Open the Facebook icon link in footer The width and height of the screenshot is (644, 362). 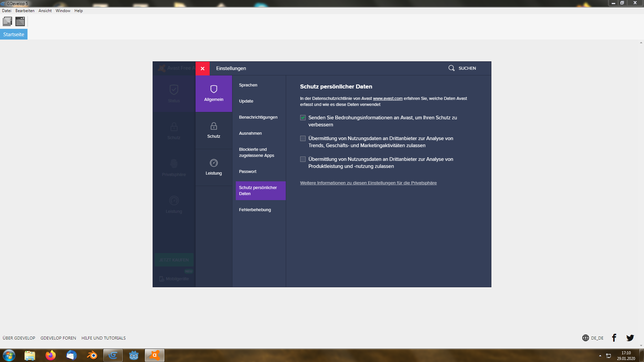tap(614, 338)
